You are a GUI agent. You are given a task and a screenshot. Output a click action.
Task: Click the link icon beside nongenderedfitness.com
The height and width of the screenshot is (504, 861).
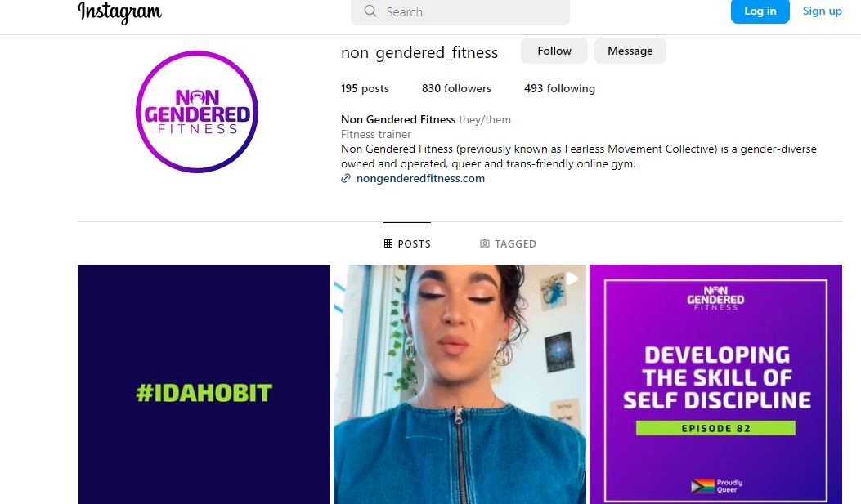(x=345, y=178)
